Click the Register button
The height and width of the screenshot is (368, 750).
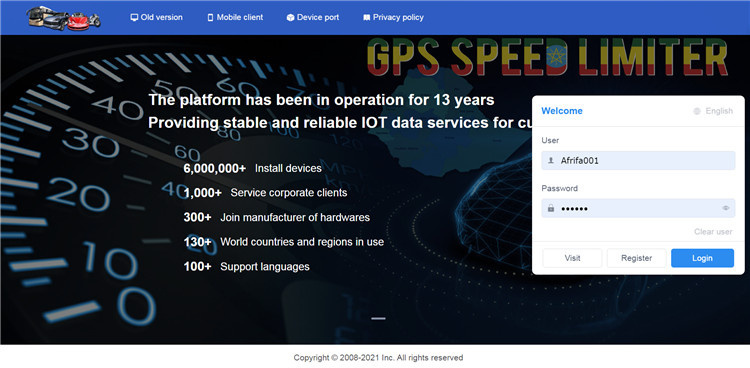637,258
